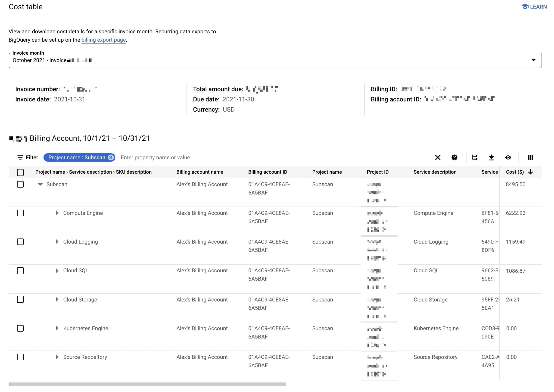554x392 pixels.
Task: Download the cost table as CSV
Action: pos(492,158)
